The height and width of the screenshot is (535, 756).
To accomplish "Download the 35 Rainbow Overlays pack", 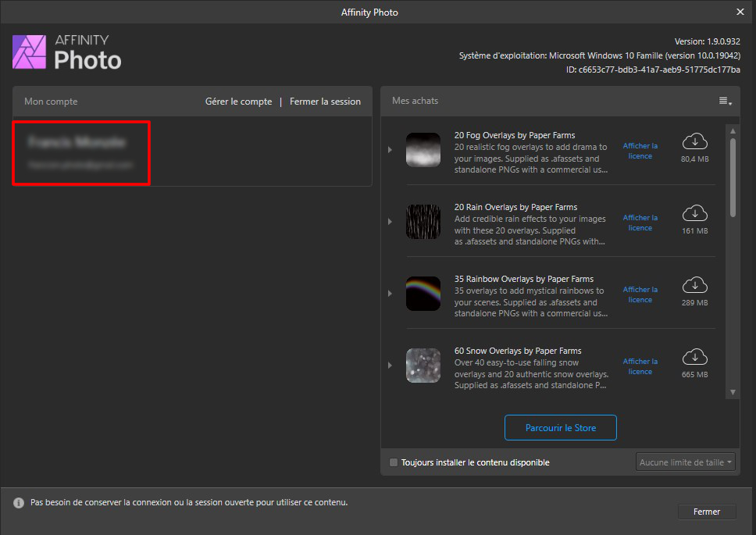I will 695,285.
